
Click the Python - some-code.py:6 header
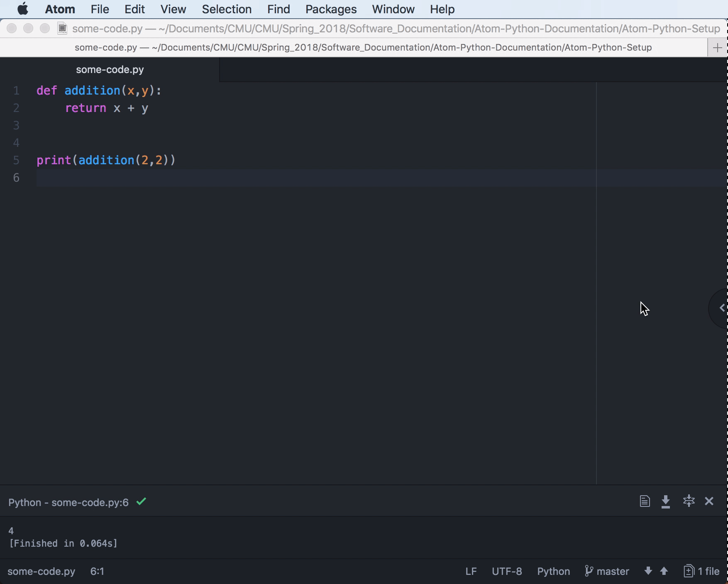(x=68, y=502)
